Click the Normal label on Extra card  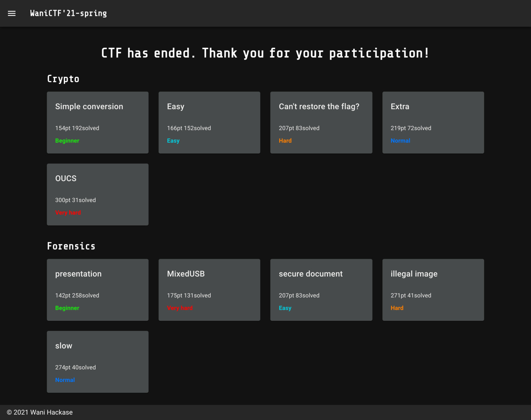pos(400,141)
